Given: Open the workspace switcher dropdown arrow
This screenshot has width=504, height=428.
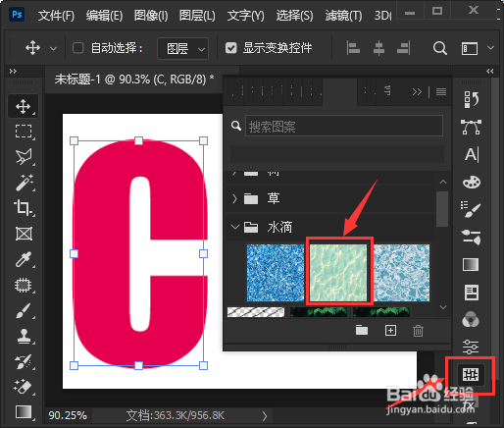Looking at the screenshot, I should click(490, 48).
